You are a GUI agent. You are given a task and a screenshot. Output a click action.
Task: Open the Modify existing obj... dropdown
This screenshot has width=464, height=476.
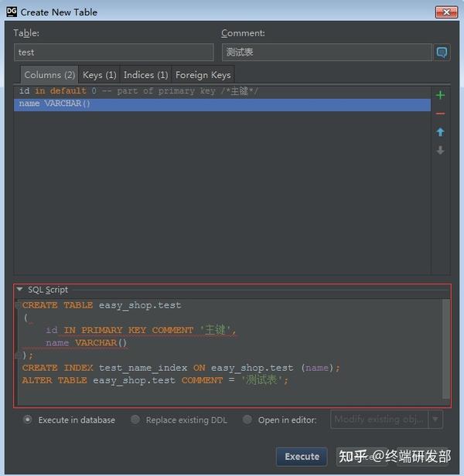(x=386, y=420)
